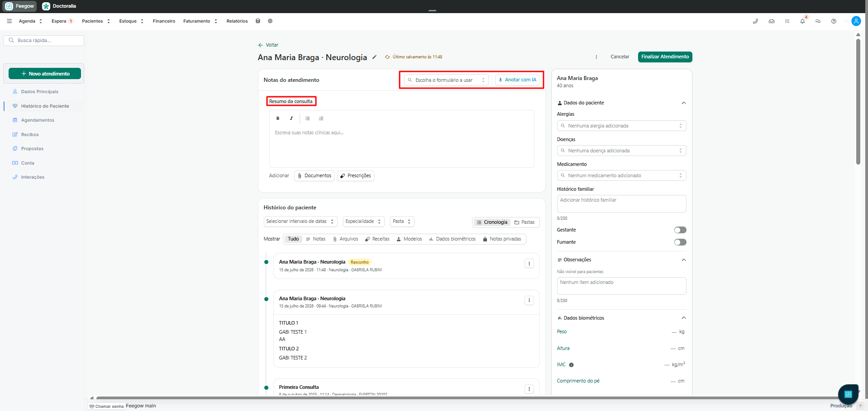Click the back arrow next to Voltar
This screenshot has height=411, width=868.
pos(260,45)
